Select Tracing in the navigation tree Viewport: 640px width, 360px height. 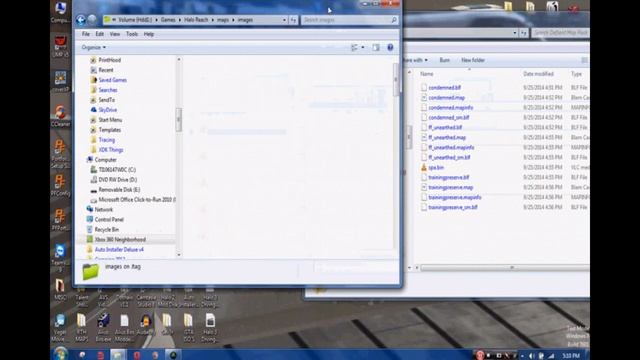point(107,140)
